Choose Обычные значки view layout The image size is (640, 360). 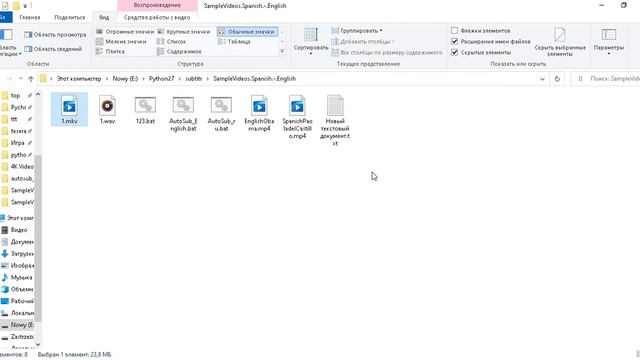pos(247,31)
